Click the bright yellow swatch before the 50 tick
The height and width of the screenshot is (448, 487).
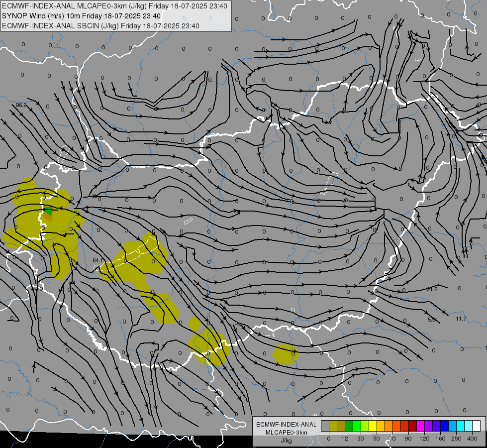(x=373, y=426)
